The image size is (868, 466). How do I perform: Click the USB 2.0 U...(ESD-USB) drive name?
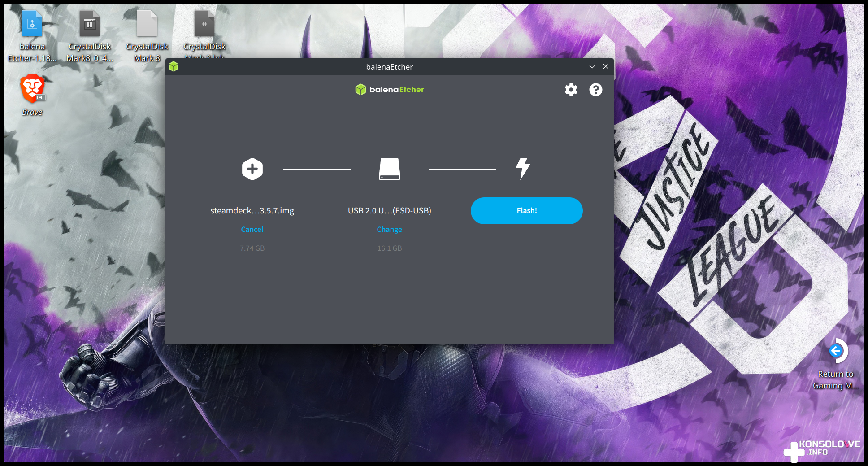389,210
